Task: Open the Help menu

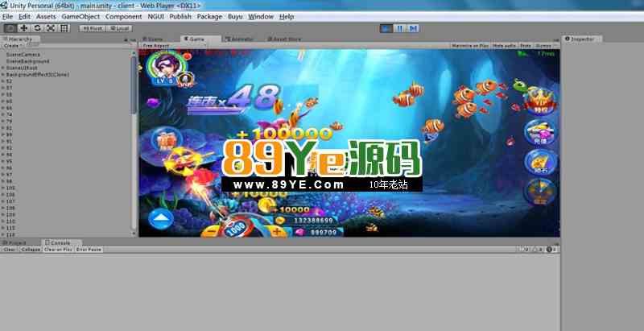Action: tap(287, 16)
